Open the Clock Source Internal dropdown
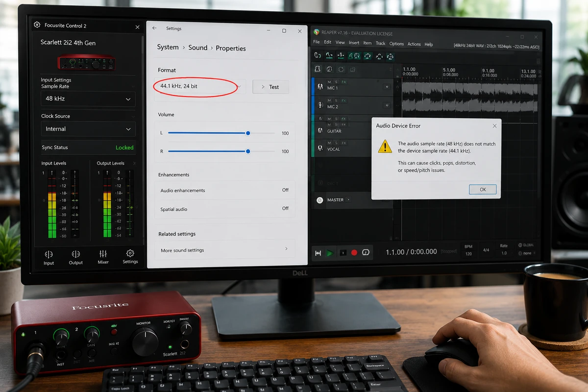The height and width of the screenshot is (392, 588). pyautogui.click(x=88, y=129)
